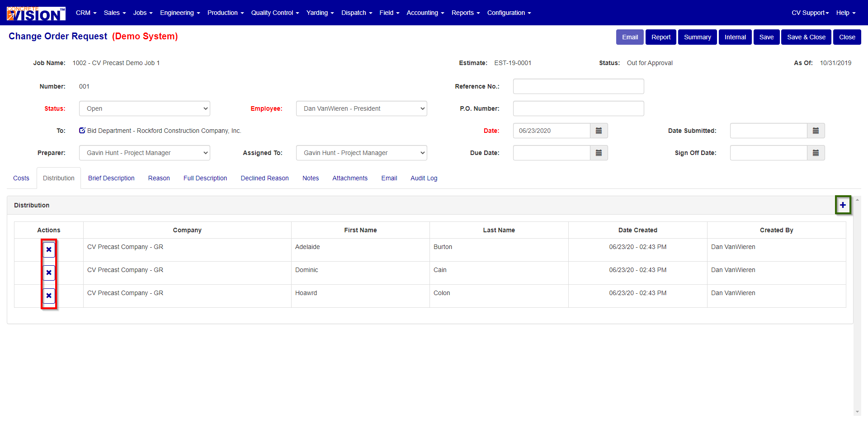
Task: Focus the Reference No. input field
Action: 579,86
